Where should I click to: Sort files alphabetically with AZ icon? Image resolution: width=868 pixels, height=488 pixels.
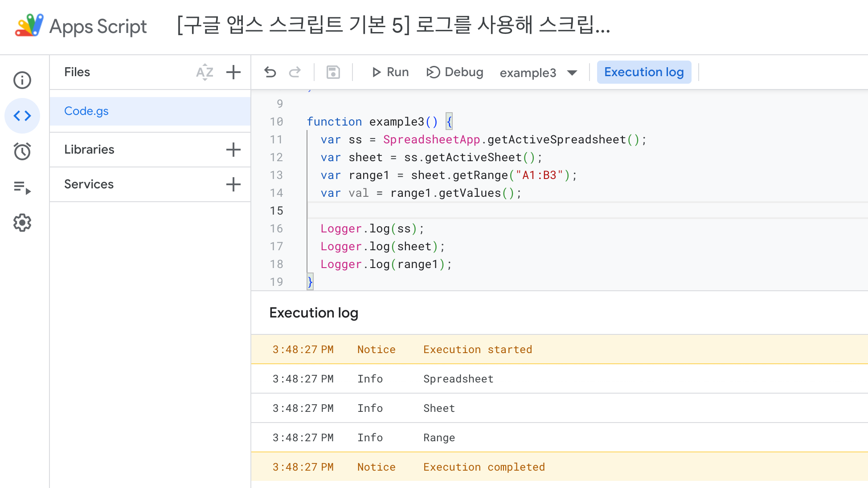pyautogui.click(x=205, y=72)
